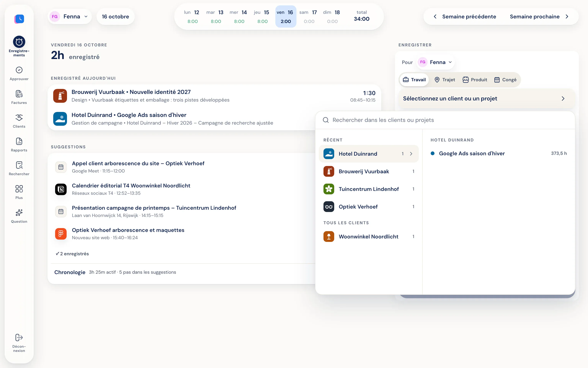The height and width of the screenshot is (368, 588).
Task: Select Woonwinkel Noordlicht under Tous les clients
Action: click(369, 237)
